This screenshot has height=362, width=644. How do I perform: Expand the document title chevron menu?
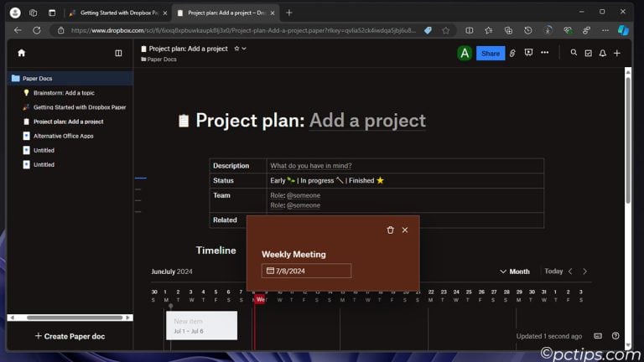click(x=244, y=49)
